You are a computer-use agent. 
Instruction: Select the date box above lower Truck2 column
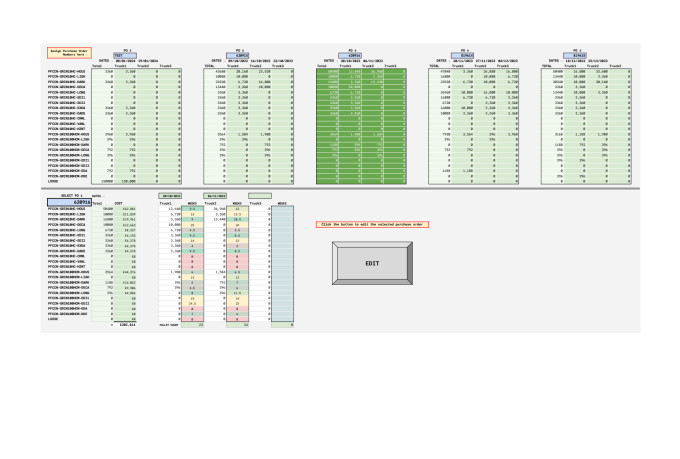pyautogui.click(x=215, y=196)
